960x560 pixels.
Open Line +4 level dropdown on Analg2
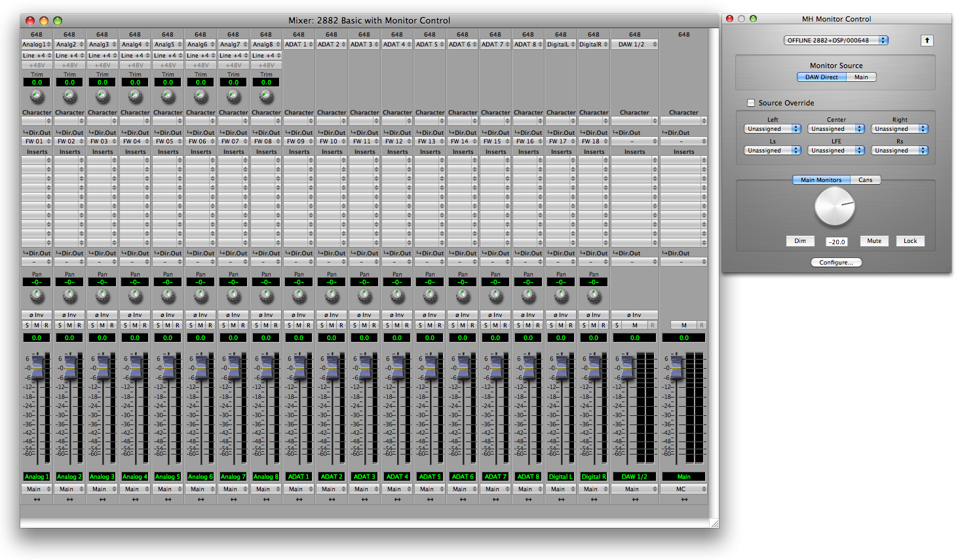click(x=69, y=56)
